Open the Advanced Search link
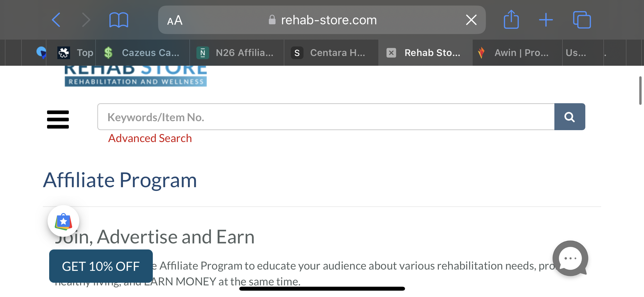 [150, 138]
